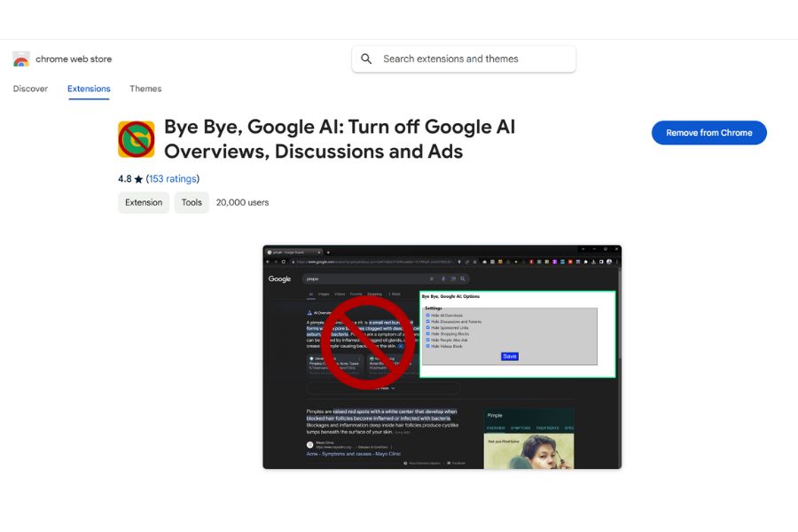The image size is (798, 532).
Task: Click the Google logo in the preview screenshot
Action: point(280,278)
